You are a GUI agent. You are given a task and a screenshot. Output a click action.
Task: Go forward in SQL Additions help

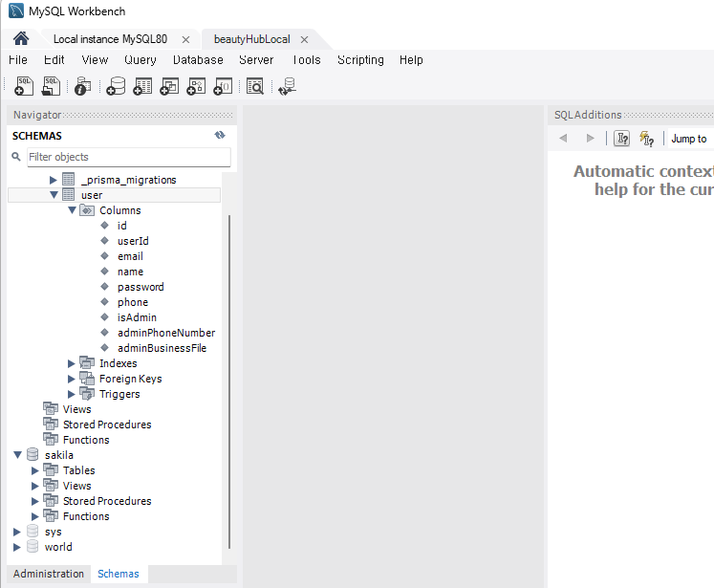(590, 138)
